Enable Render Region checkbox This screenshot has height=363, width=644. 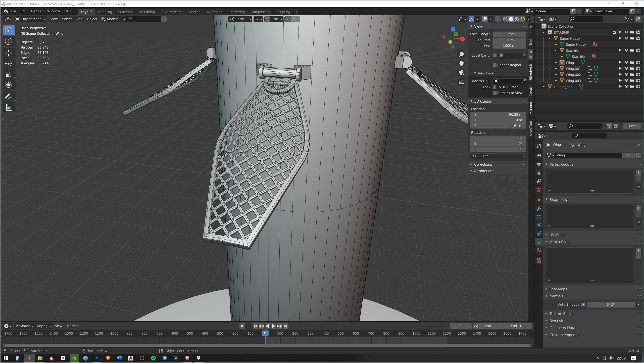pos(494,65)
